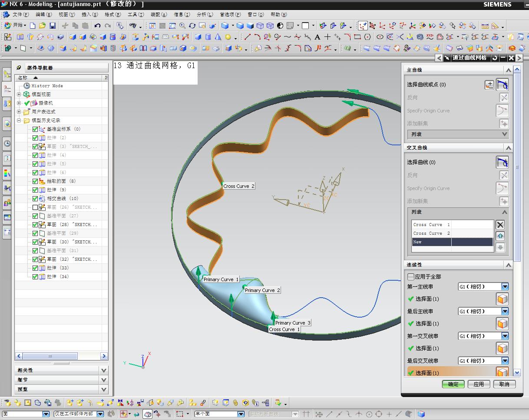
Task: Click the dialog vertical scrollbar down arrow
Action: pos(517,372)
